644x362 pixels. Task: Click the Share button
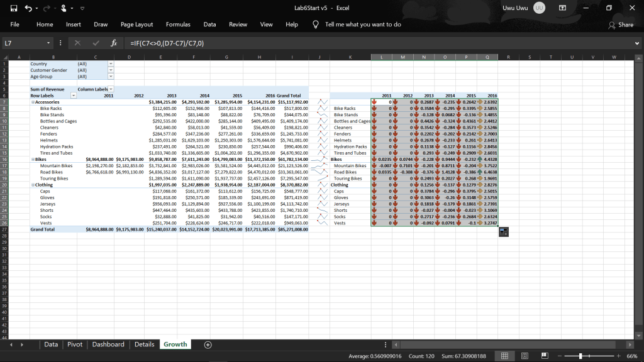[621, 25]
